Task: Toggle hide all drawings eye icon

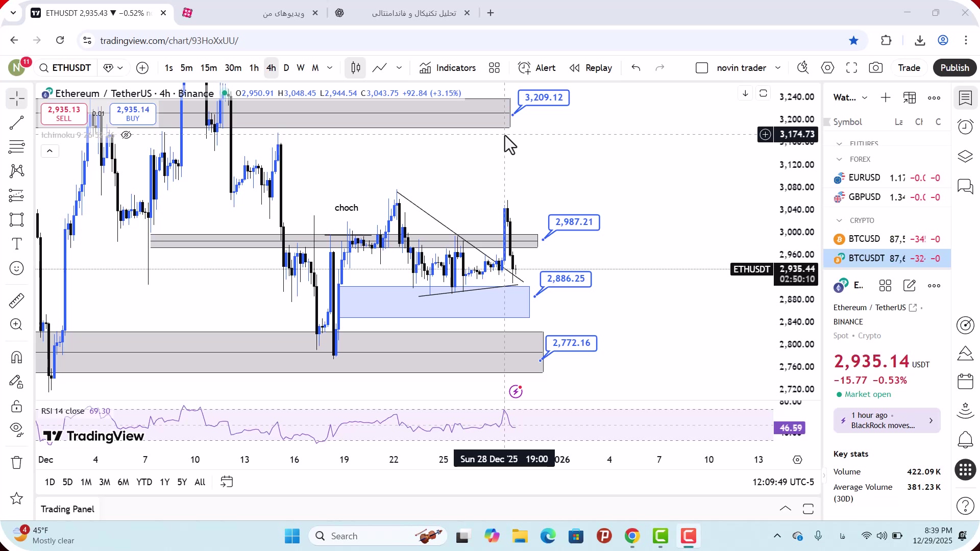Action: (16, 429)
